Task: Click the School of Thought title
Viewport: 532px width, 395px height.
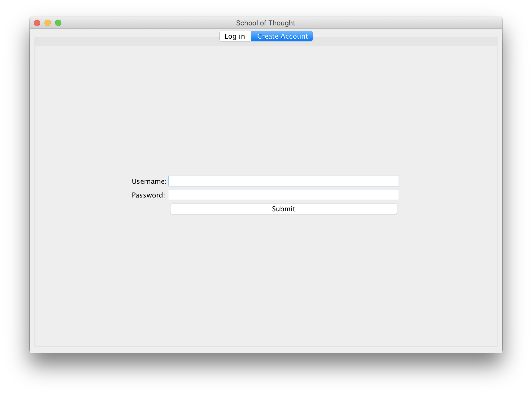Action: [x=265, y=23]
